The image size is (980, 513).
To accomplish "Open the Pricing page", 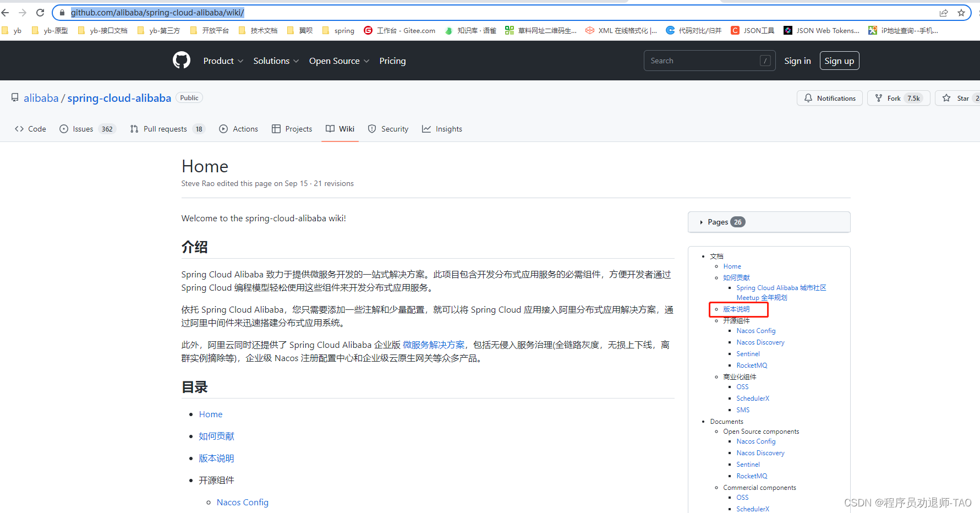I will click(392, 61).
